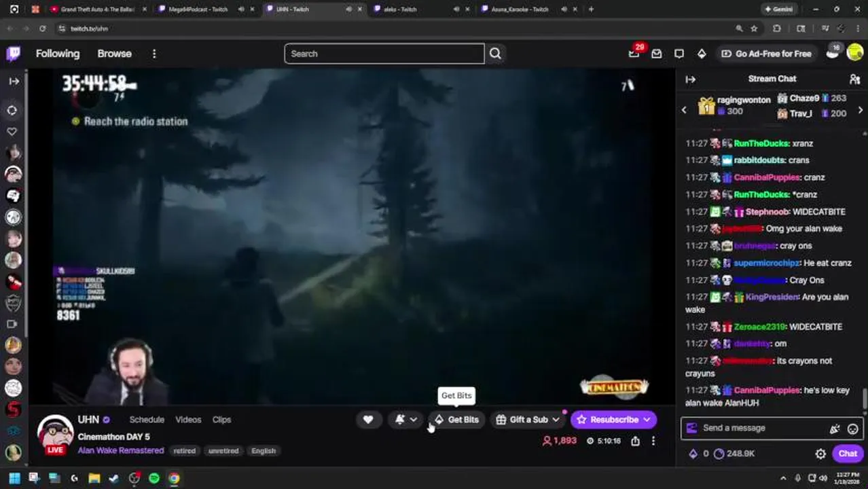This screenshot has width=868, height=489.
Task: Toggle the follow heart button
Action: click(368, 420)
